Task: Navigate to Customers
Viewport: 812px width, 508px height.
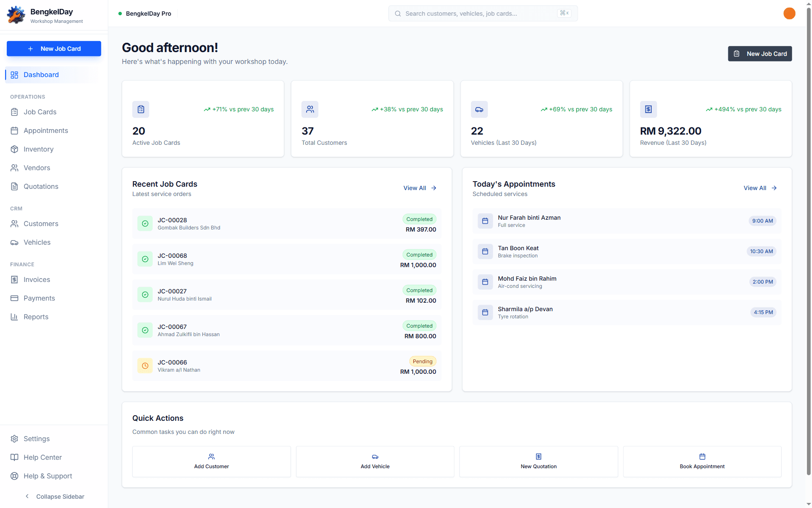Action: click(x=54, y=224)
